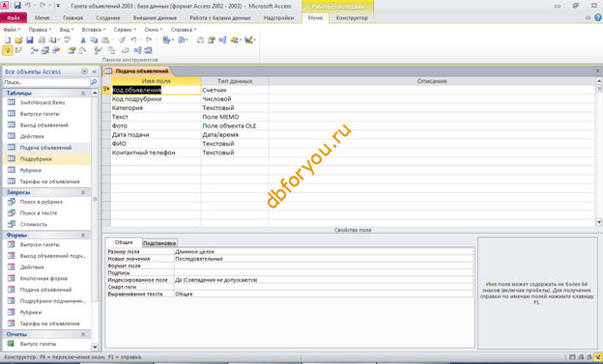This screenshot has height=364, width=603.
Task: Open the 'Работа с базами данных' tab
Action: point(220,18)
